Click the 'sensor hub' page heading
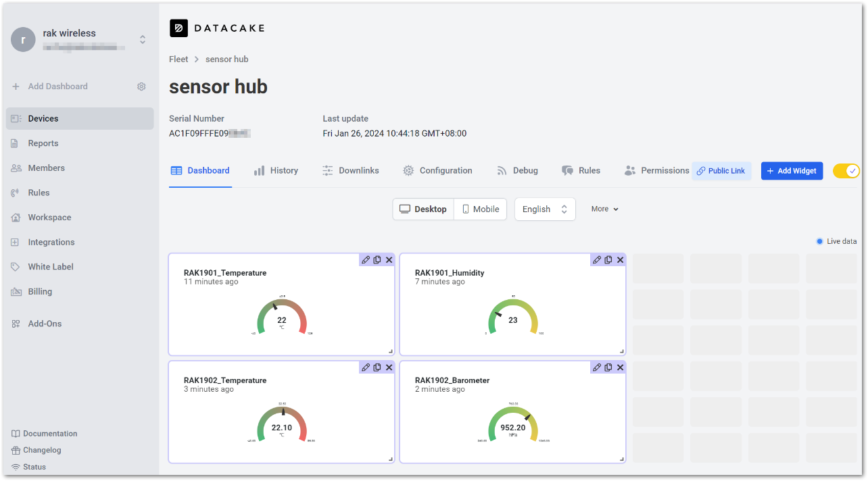 (218, 87)
